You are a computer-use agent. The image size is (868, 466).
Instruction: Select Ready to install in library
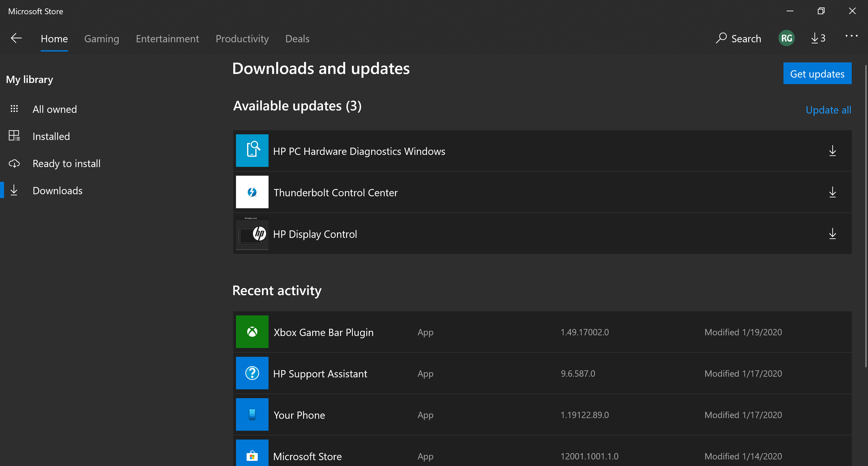point(66,164)
